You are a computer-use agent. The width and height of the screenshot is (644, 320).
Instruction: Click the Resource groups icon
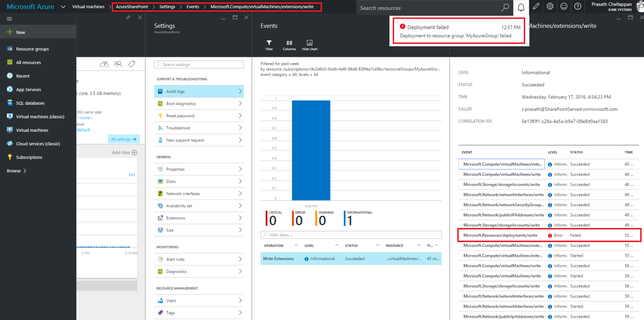(x=9, y=49)
